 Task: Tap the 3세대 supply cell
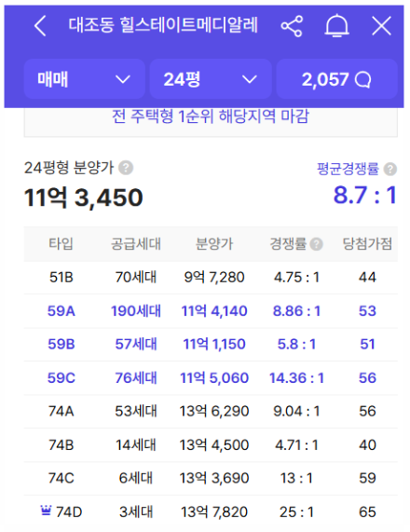pos(136,512)
